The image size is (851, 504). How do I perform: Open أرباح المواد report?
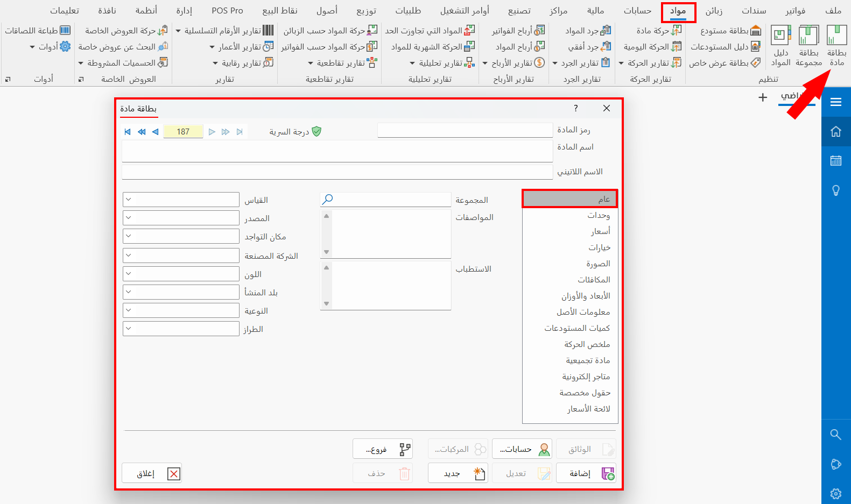tap(520, 47)
